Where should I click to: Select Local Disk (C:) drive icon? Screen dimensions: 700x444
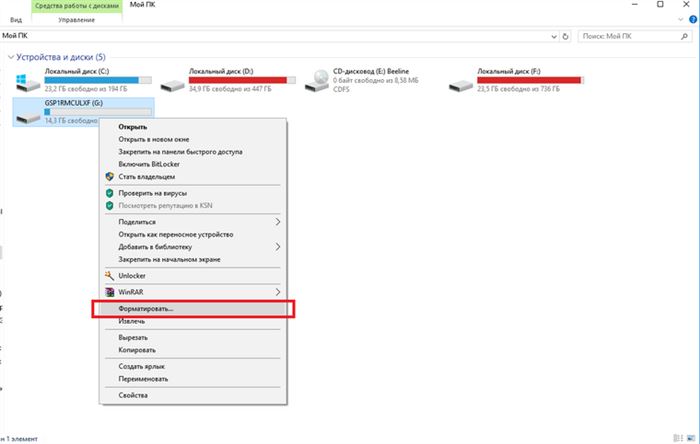tap(28, 83)
